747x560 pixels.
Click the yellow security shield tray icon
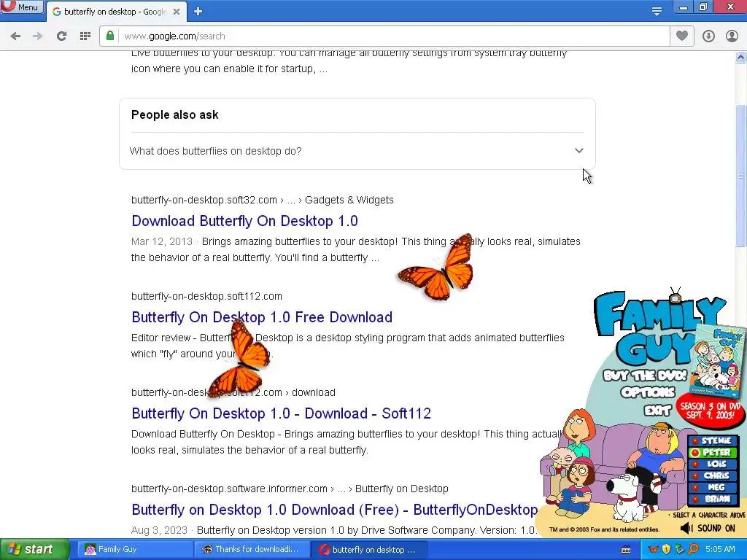(x=667, y=550)
